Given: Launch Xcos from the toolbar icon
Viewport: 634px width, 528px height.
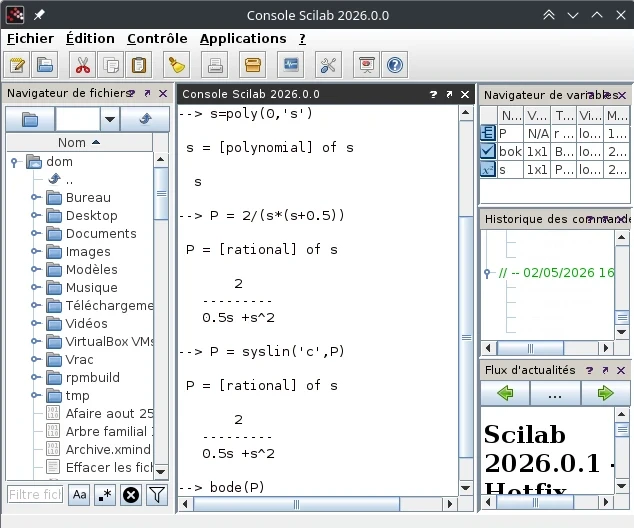Looking at the screenshot, I should pos(291,65).
